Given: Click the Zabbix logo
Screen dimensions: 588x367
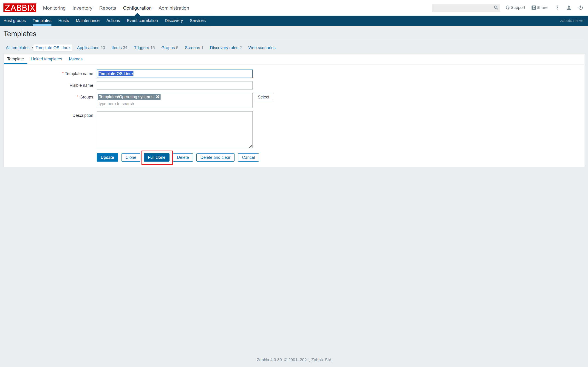Looking at the screenshot, I should click(20, 8).
